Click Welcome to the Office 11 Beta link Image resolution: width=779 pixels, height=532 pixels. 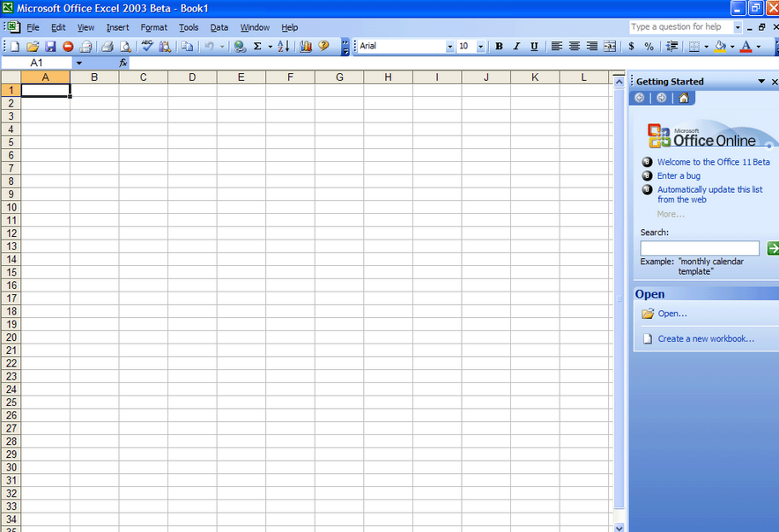click(x=714, y=162)
